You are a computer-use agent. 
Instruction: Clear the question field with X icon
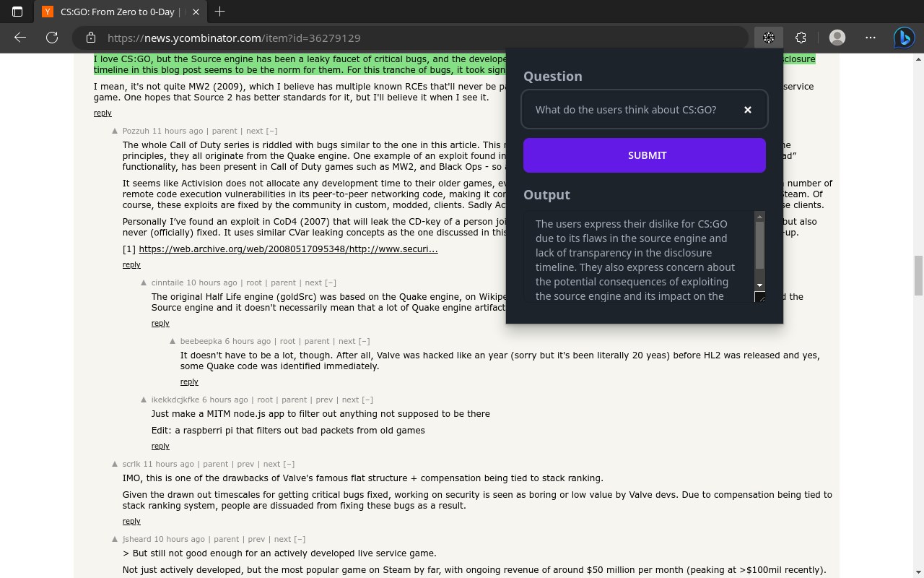click(x=748, y=110)
